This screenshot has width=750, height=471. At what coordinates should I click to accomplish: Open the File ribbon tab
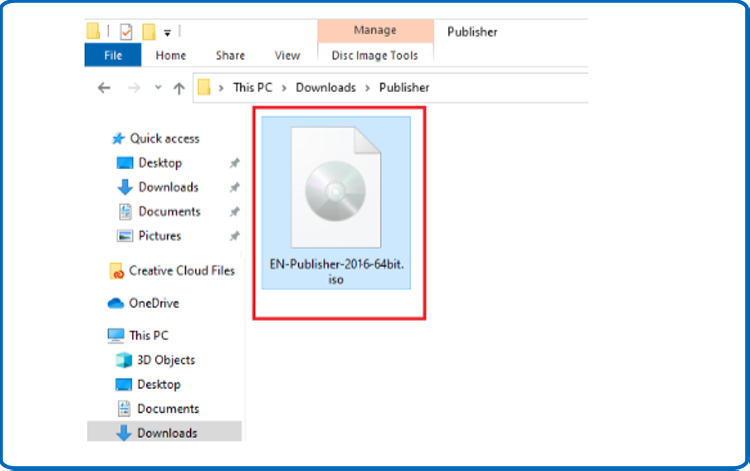(113, 55)
